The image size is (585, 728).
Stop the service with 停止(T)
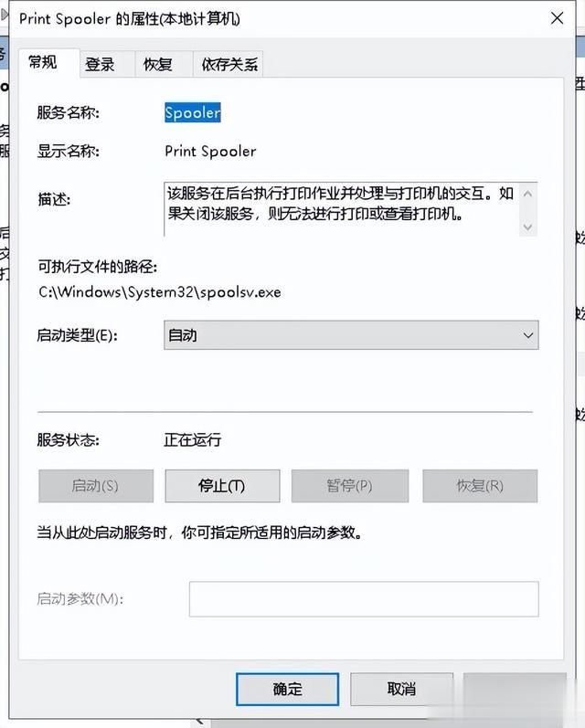point(222,486)
